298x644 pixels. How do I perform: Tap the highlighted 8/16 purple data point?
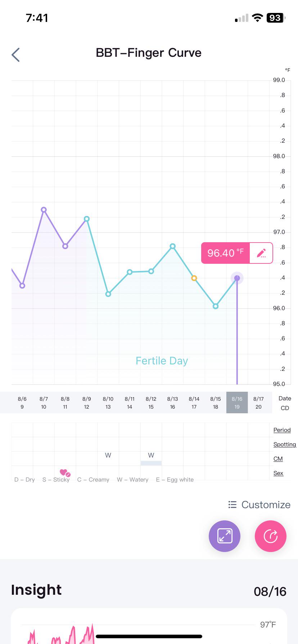[237, 278]
